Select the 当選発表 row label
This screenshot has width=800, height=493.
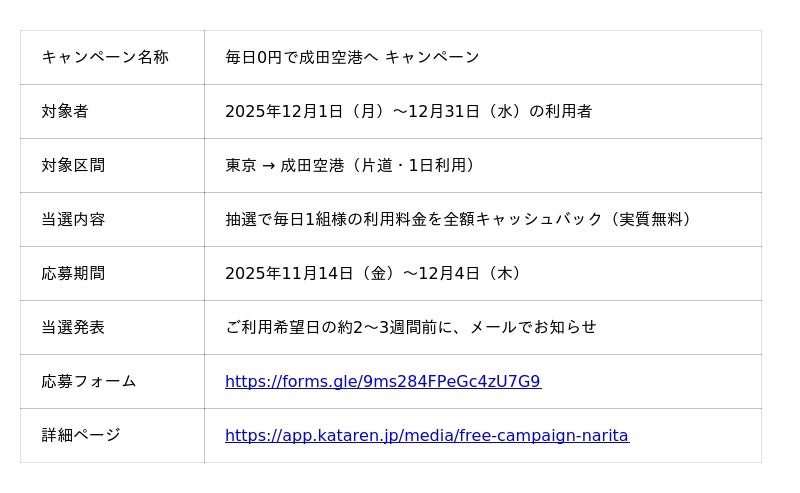click(73, 327)
